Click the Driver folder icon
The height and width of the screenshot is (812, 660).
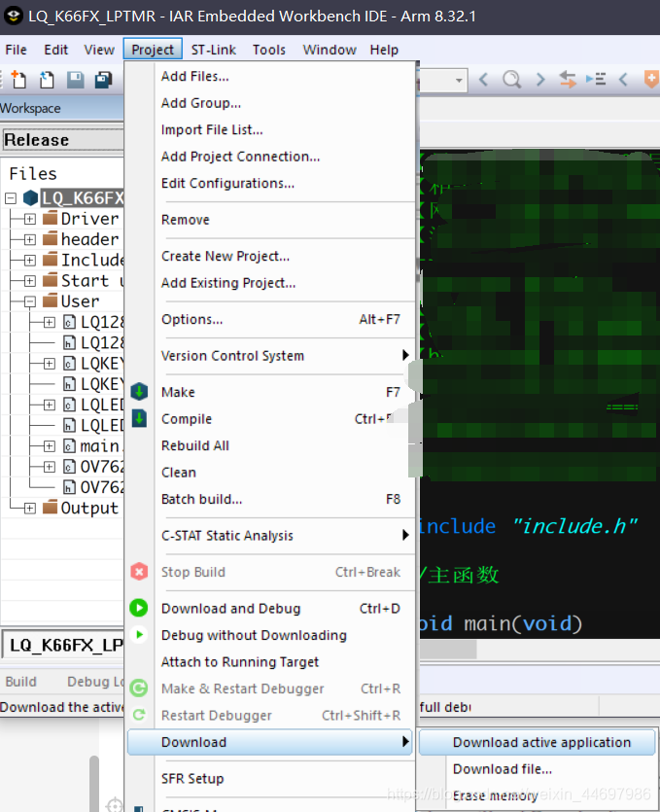coord(50,218)
